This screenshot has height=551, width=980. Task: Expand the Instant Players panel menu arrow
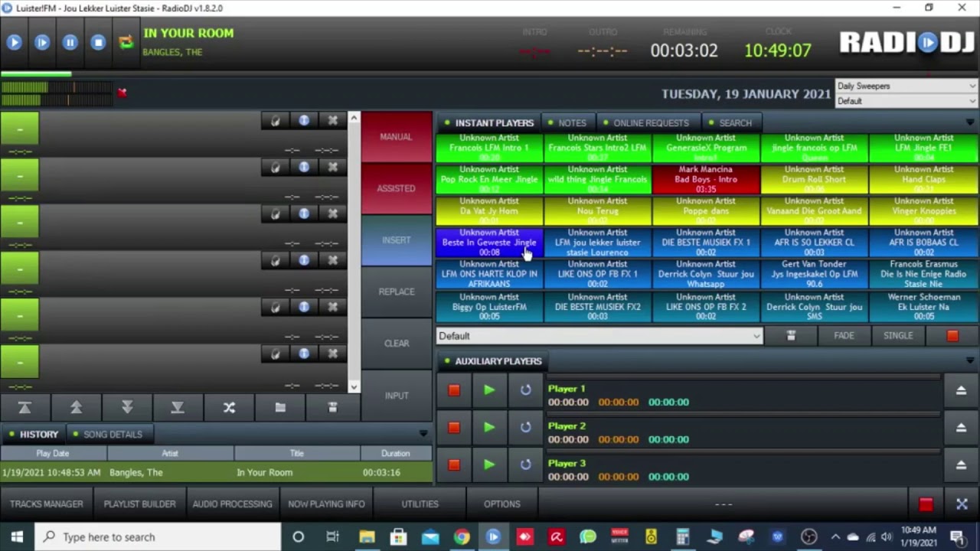click(x=970, y=122)
